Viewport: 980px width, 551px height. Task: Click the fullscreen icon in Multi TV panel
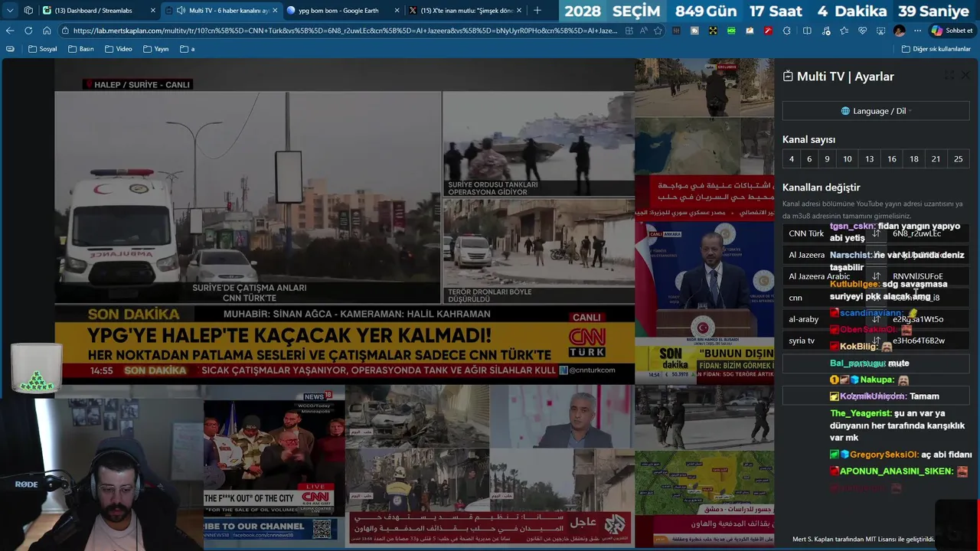coord(949,76)
